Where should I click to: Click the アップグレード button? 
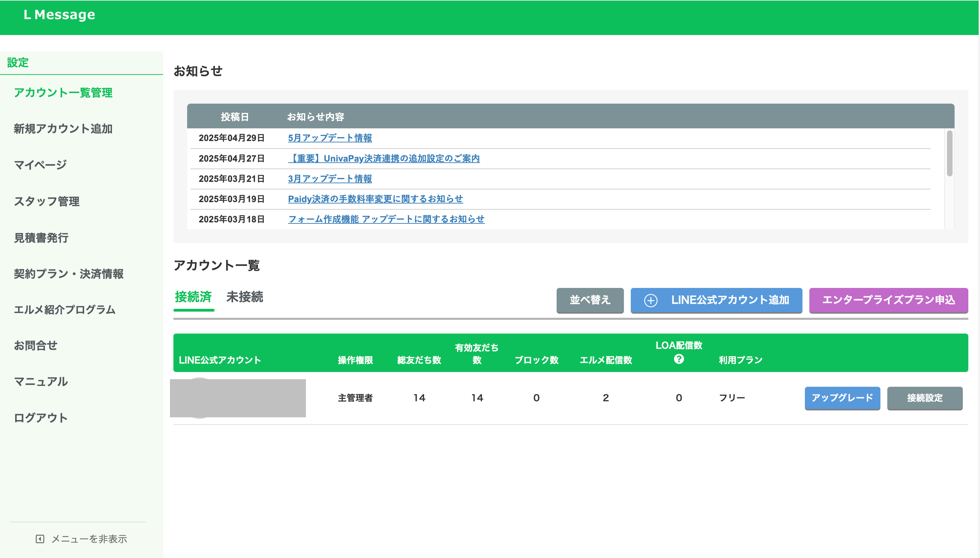842,398
